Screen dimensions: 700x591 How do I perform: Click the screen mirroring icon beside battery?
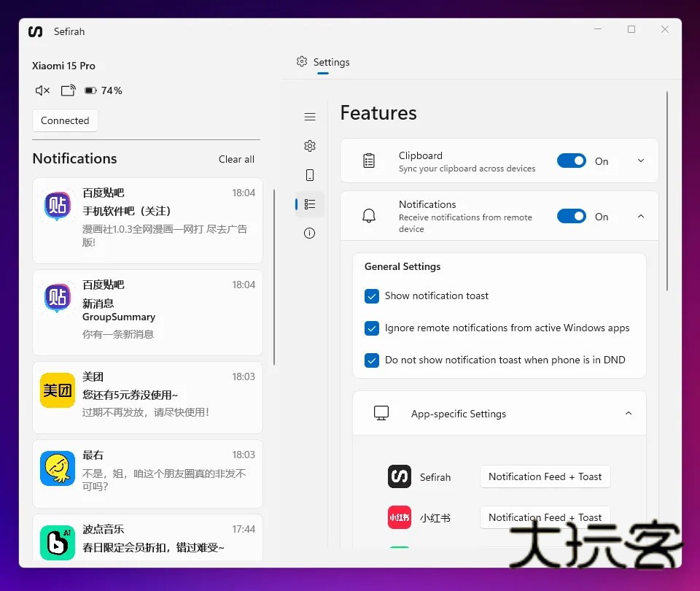(x=68, y=90)
